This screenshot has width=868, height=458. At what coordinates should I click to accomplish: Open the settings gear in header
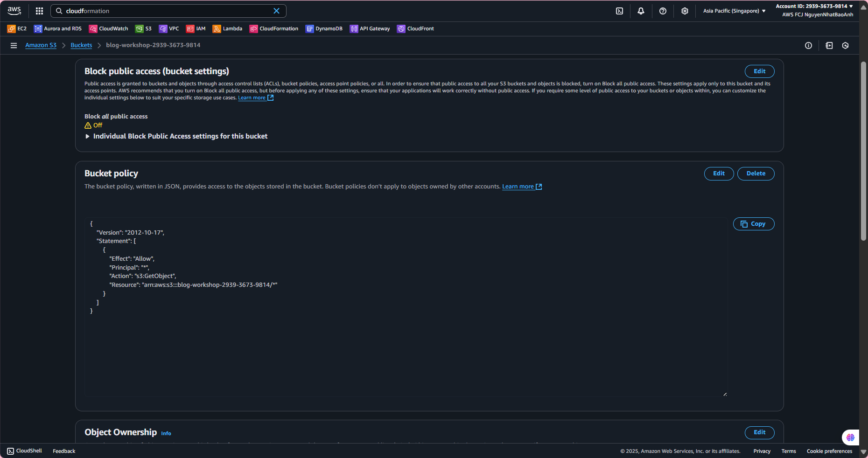685,11
